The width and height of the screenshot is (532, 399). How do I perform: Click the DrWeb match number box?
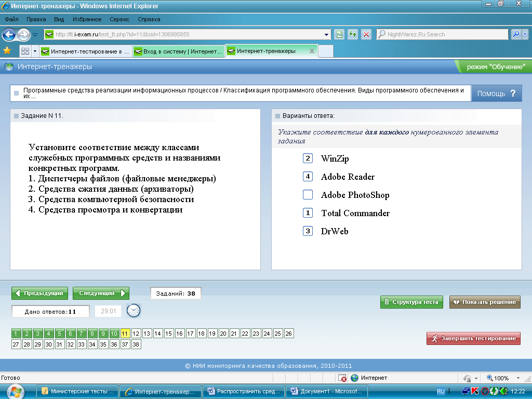[308, 231]
